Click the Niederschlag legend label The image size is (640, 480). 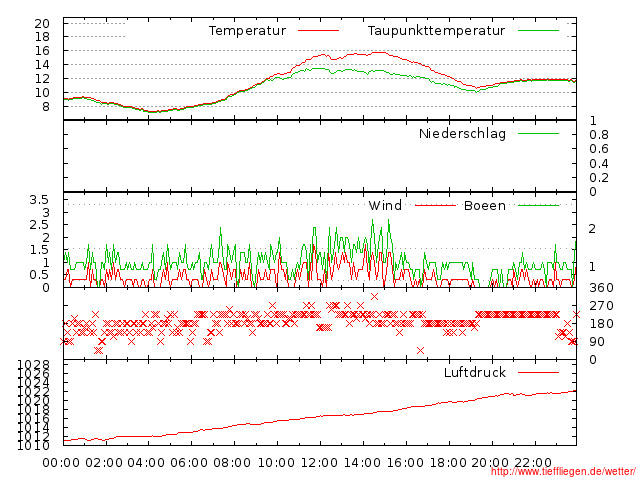pos(462,133)
